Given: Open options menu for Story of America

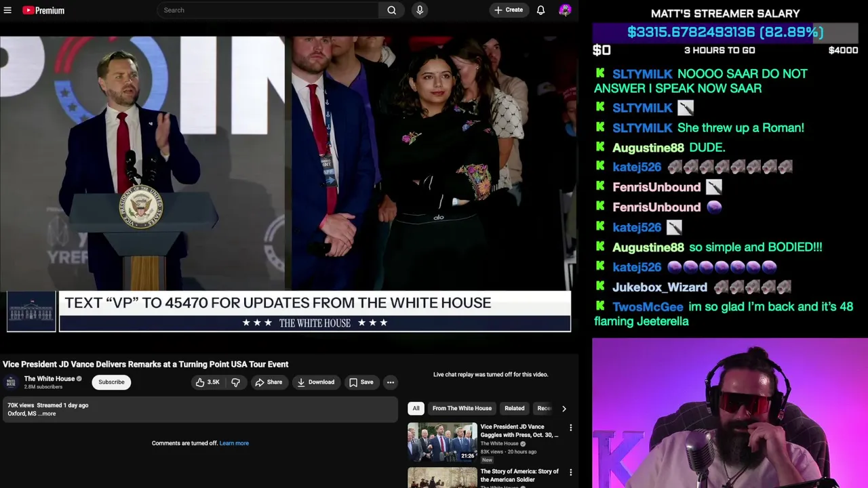Looking at the screenshot, I should coord(570,472).
